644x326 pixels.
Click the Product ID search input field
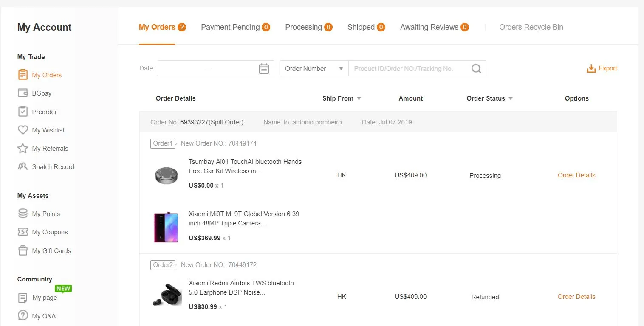[x=408, y=69]
